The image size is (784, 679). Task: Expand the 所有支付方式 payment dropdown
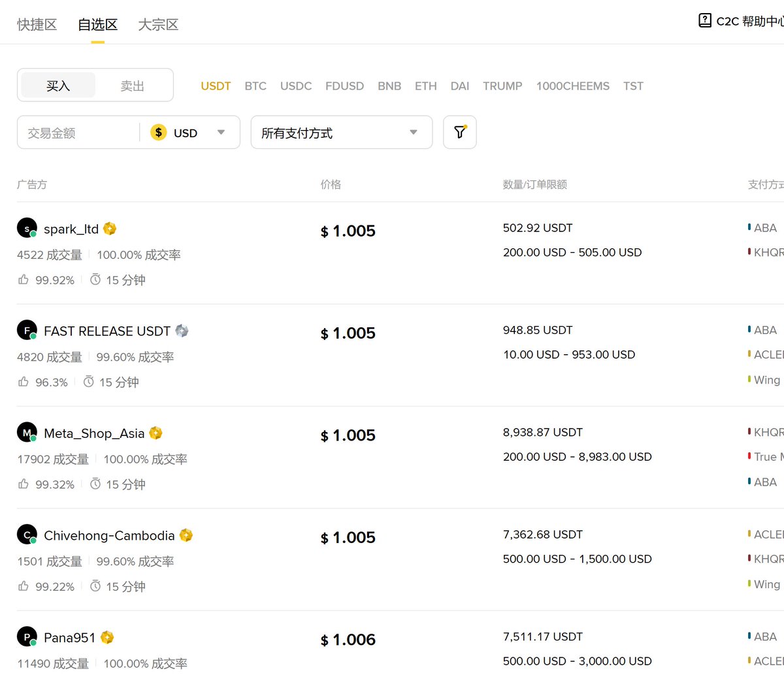click(341, 132)
